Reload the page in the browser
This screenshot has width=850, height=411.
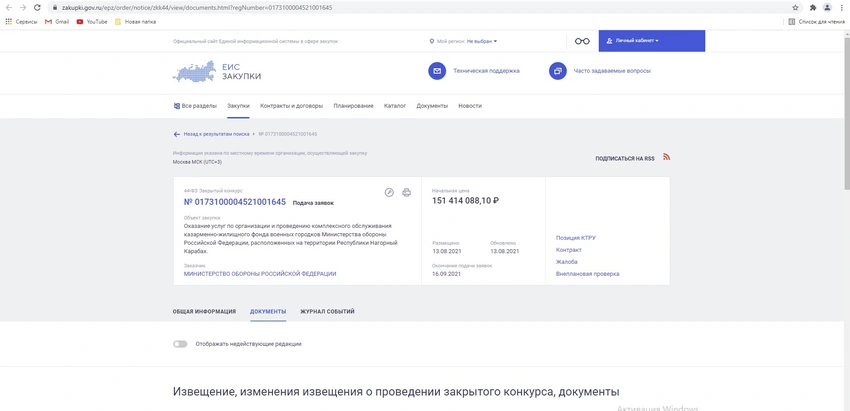tap(37, 7)
